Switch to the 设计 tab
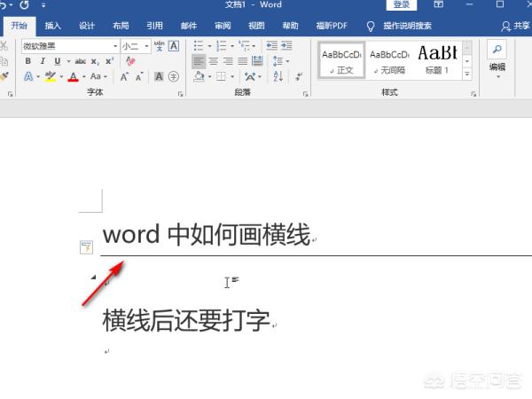Viewport: 532px width, 399px height. click(x=87, y=26)
